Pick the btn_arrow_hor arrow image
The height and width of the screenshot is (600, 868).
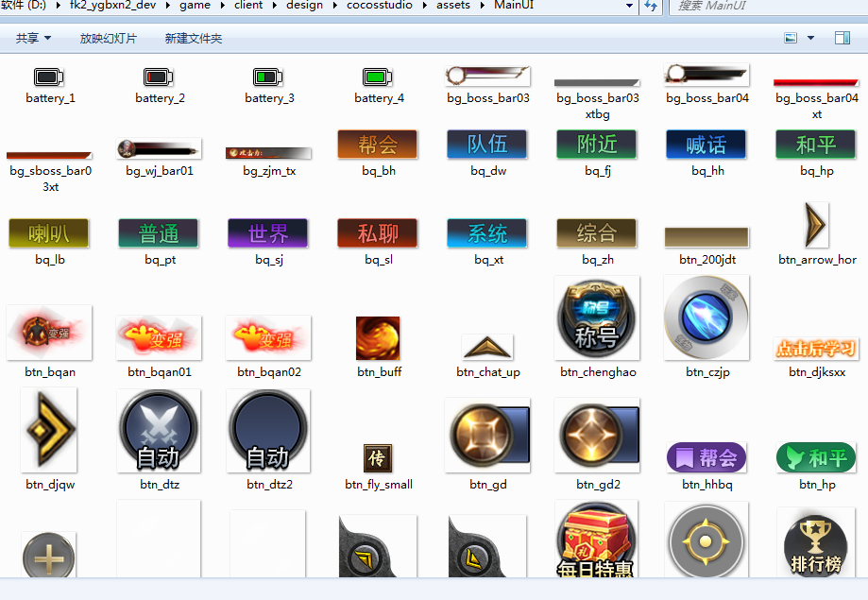[816, 225]
